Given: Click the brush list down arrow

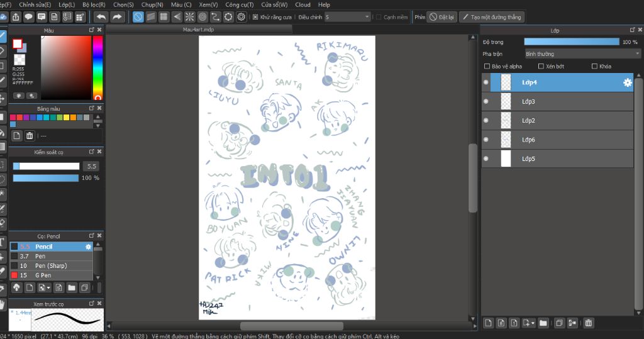Looking at the screenshot, I should click(97, 278).
